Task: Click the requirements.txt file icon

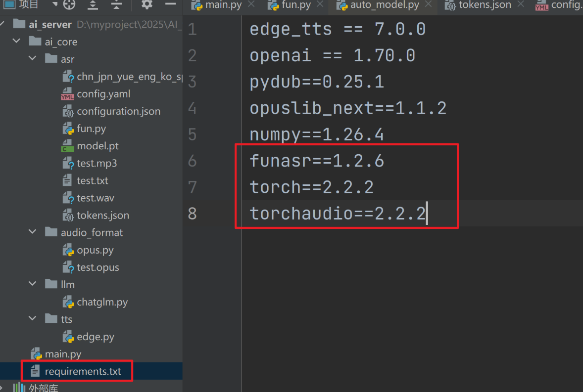Action: 35,370
